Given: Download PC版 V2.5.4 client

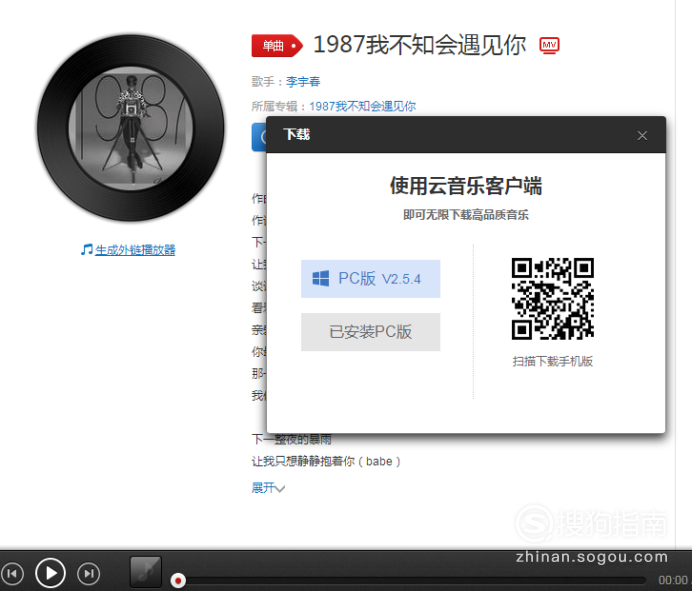Looking at the screenshot, I should click(x=370, y=279).
